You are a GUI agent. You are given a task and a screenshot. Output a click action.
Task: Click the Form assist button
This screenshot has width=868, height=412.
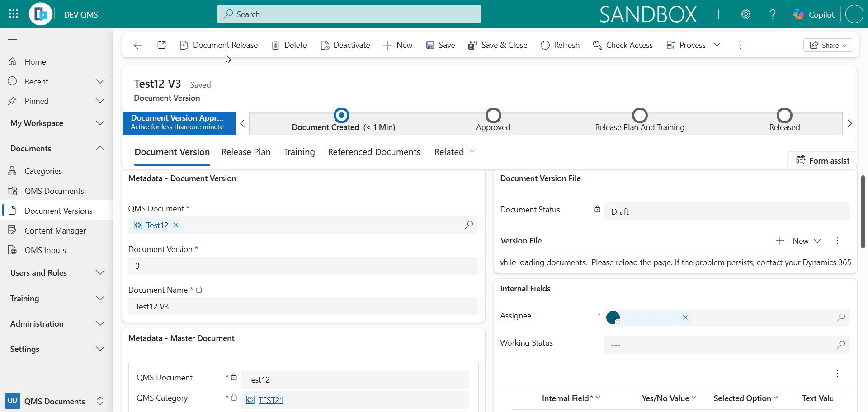(x=822, y=160)
